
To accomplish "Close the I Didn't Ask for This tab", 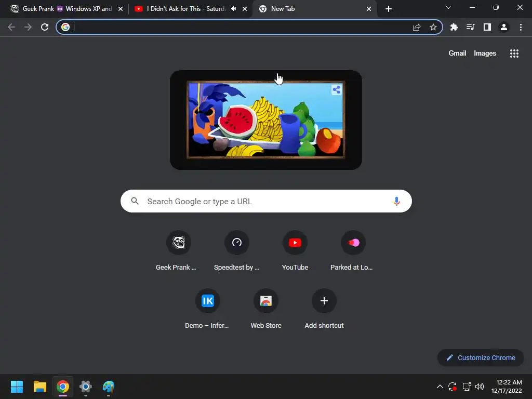I will pyautogui.click(x=245, y=9).
